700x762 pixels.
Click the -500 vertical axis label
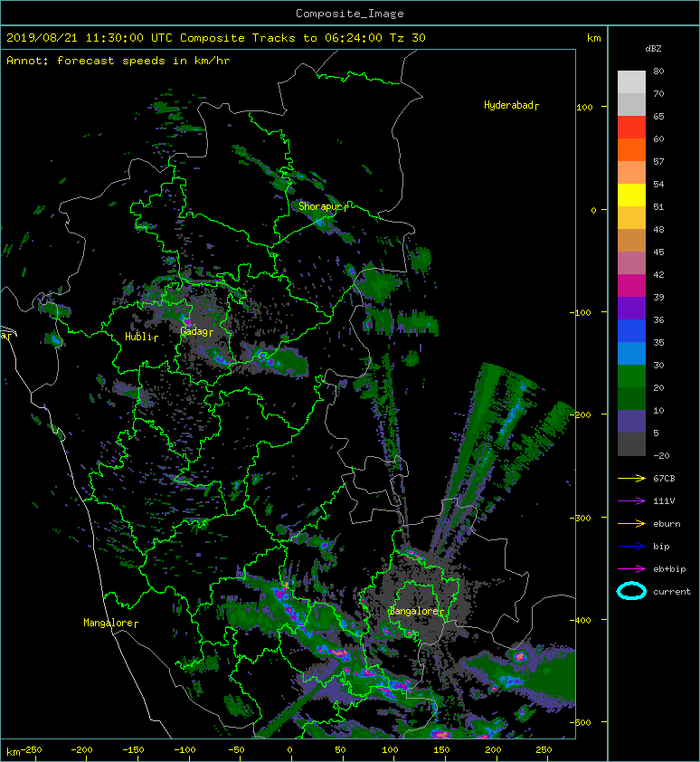click(581, 723)
